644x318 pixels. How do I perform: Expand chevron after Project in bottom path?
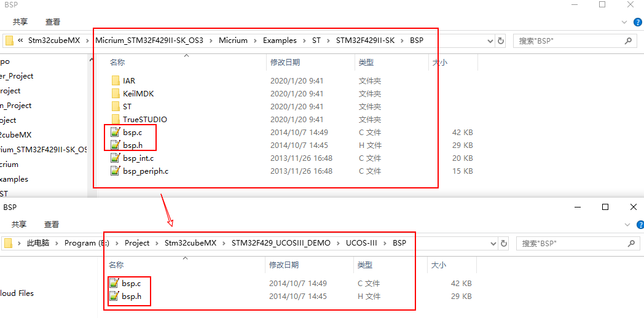click(157, 243)
